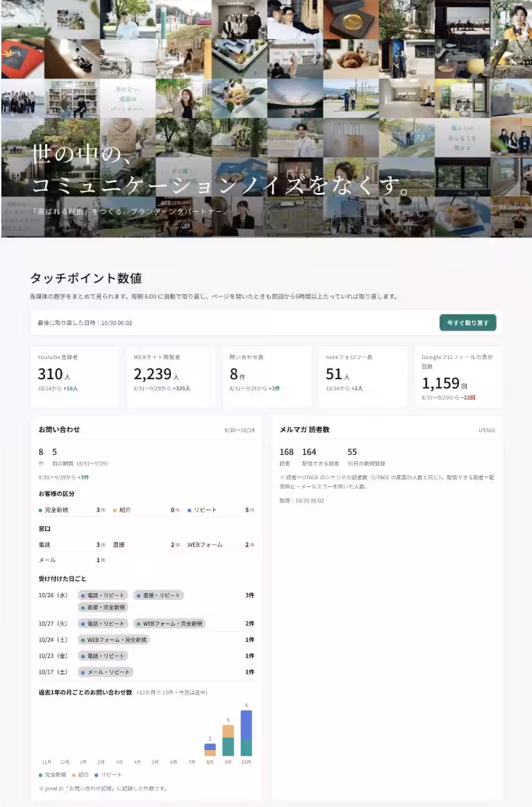Click the タッチポイント数値 section heading
The image size is (532, 807).
86,278
